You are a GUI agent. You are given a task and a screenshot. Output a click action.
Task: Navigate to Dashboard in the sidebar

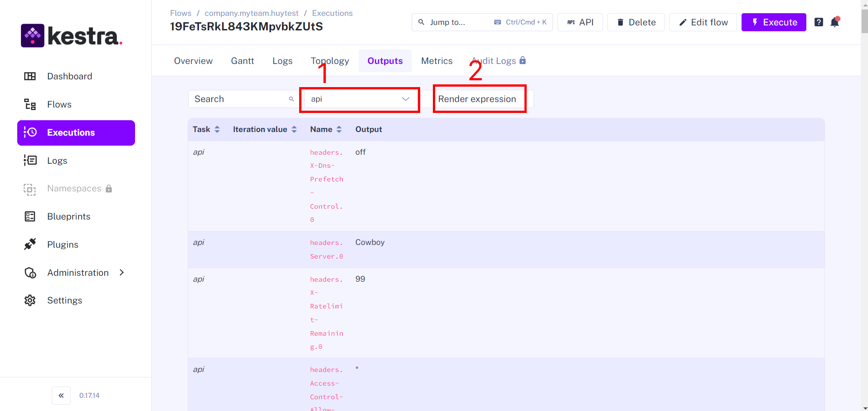click(69, 76)
